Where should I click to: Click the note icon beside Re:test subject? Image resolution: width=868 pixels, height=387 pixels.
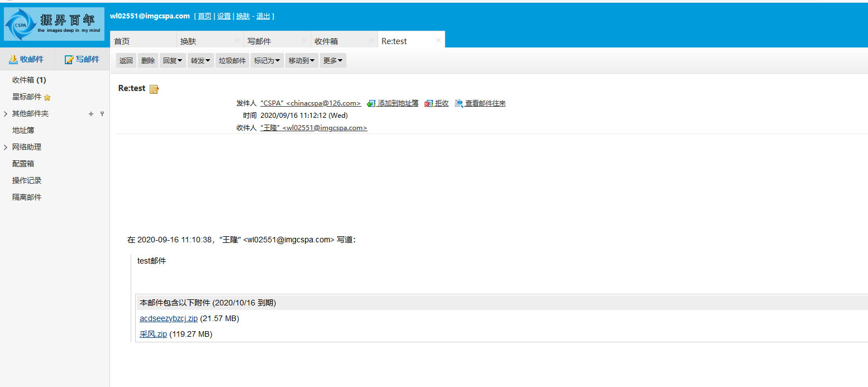point(154,89)
